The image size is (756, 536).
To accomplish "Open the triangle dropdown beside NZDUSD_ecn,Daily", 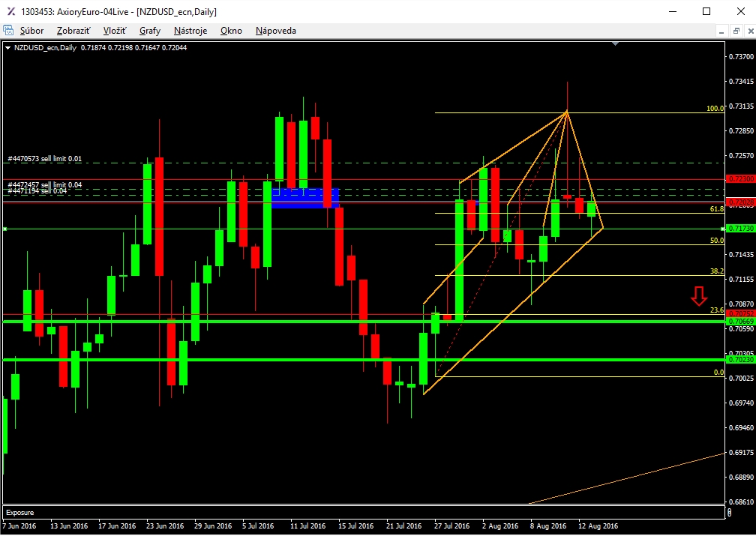I will (x=7, y=48).
